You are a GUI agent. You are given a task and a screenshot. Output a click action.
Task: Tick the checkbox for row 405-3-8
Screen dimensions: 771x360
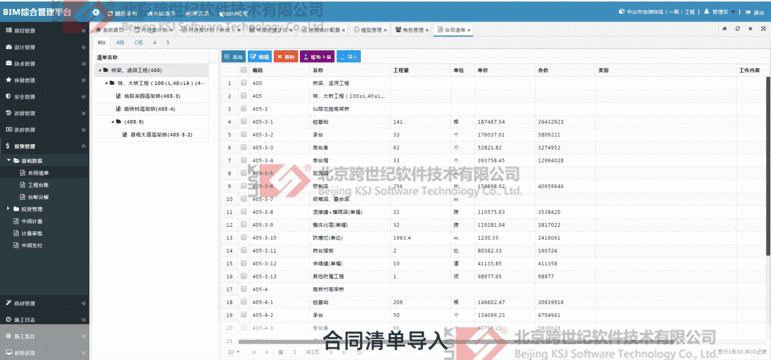(x=243, y=212)
